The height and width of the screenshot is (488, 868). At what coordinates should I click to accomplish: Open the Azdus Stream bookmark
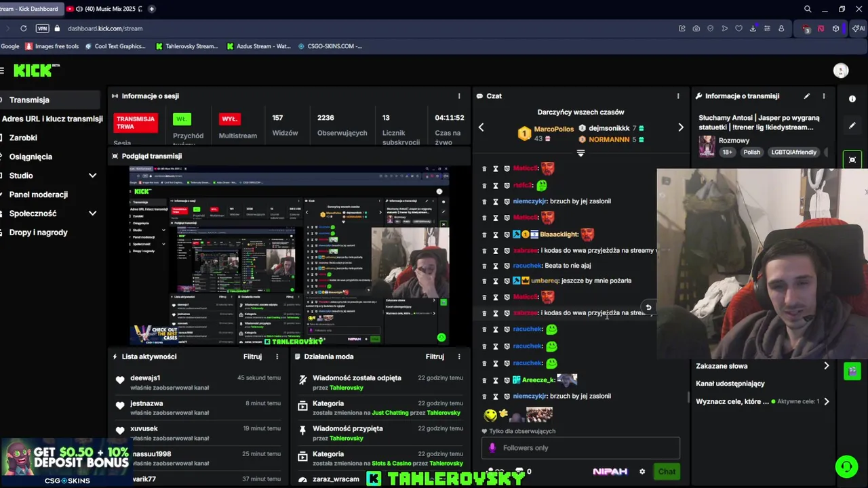(259, 46)
